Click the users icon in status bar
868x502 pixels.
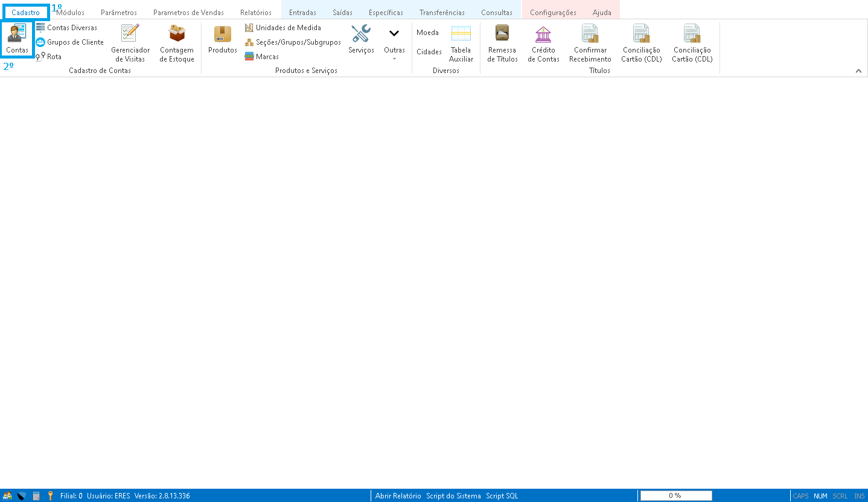click(x=7, y=496)
